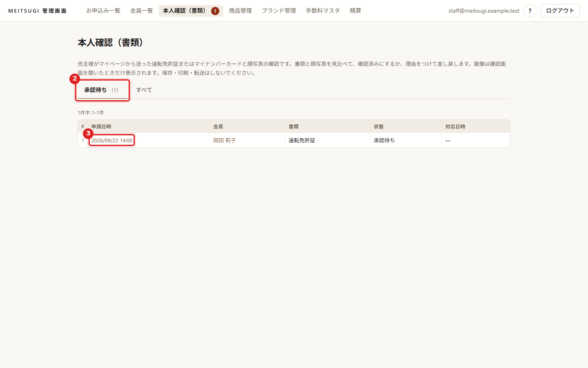Click the ログアウト button
Screen dimensions: 588x368
point(560,11)
